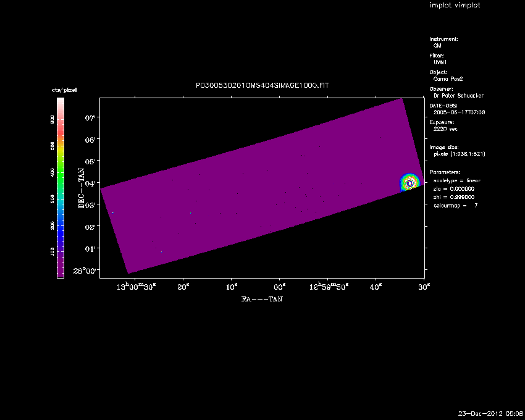
Task: Click the bright star at the image's right edge
Action: [x=409, y=183]
